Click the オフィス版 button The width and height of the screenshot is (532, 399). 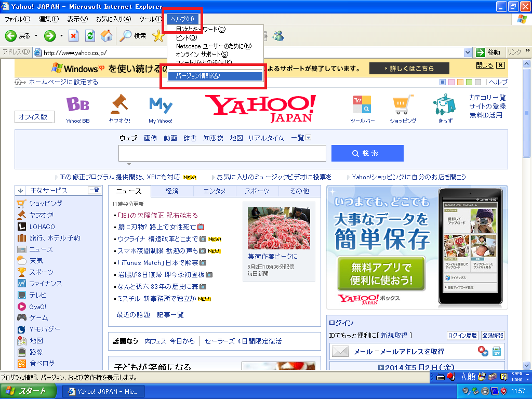click(x=34, y=117)
